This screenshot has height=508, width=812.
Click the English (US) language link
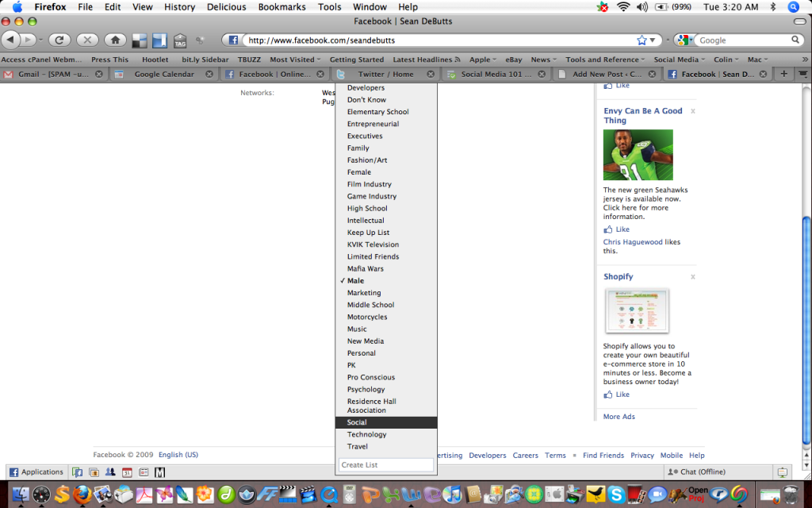(x=178, y=455)
